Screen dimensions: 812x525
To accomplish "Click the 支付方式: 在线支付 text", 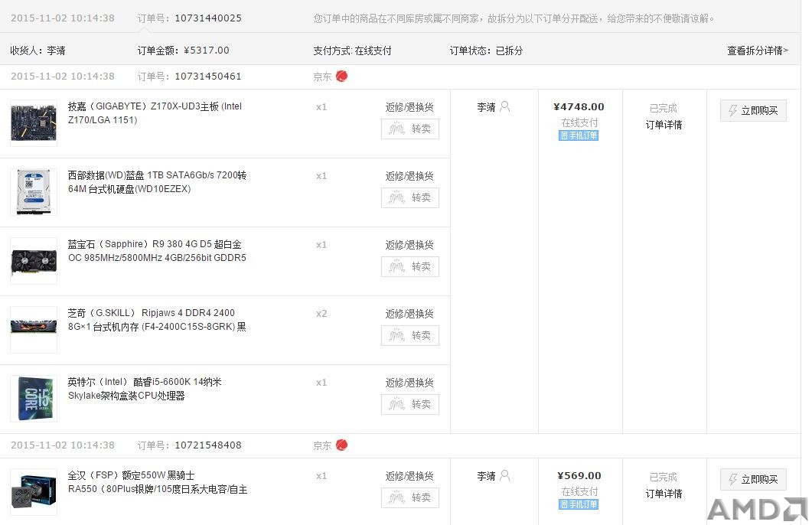I will tap(352, 51).
